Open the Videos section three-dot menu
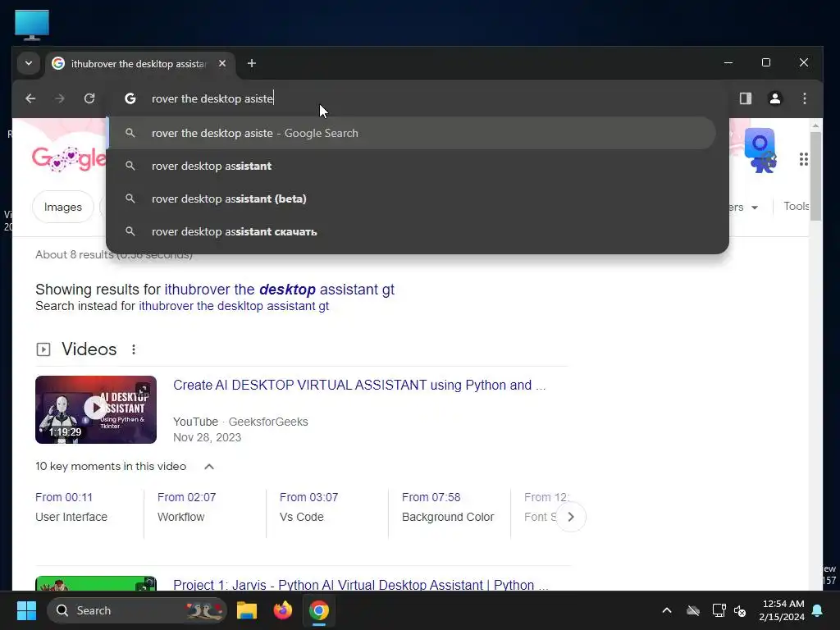This screenshot has height=630, width=840. click(134, 349)
